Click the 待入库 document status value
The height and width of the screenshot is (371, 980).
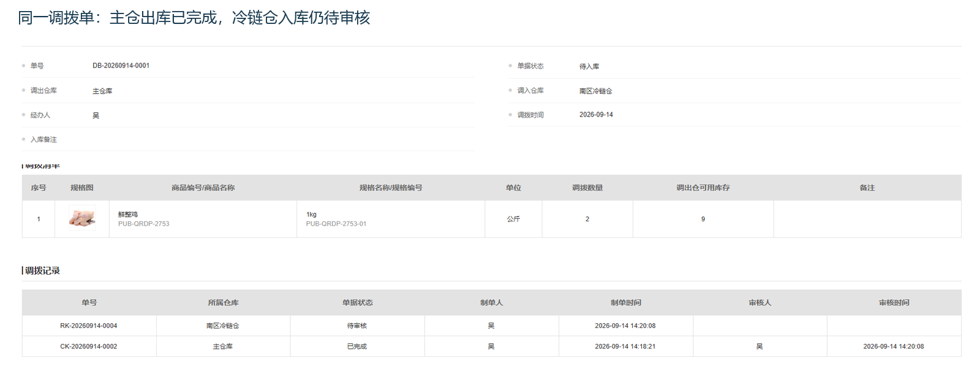[x=589, y=66]
